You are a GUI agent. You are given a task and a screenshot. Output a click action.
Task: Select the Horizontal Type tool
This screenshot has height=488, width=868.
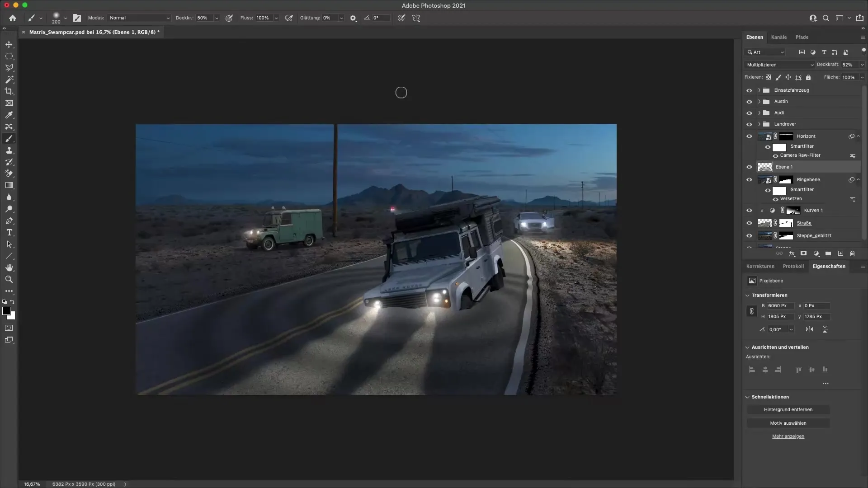pyautogui.click(x=9, y=232)
